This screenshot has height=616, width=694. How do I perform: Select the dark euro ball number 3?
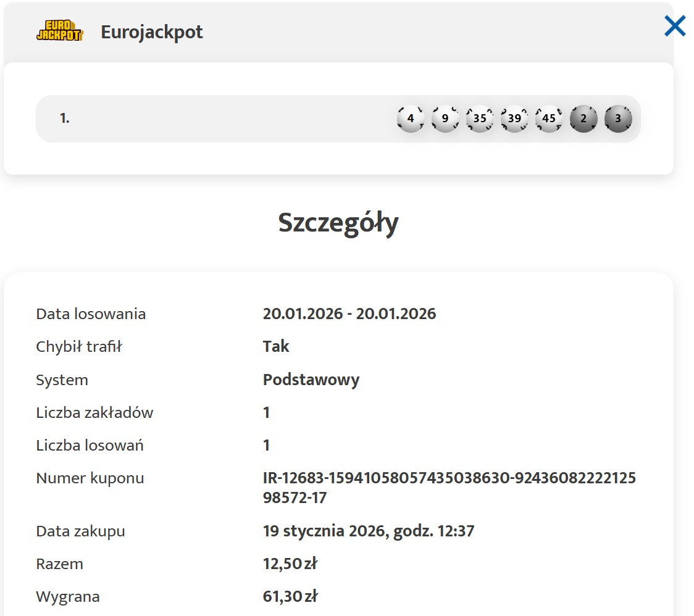pos(618,119)
